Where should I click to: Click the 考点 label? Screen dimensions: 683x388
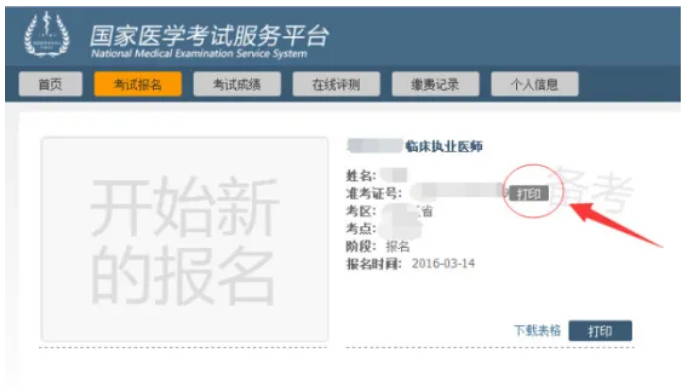[x=361, y=229]
